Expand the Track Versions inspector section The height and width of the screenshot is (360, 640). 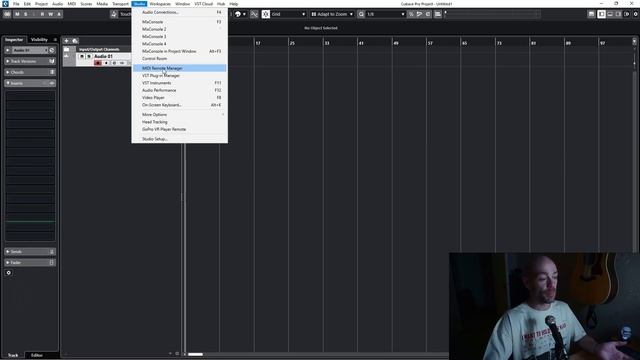tap(30, 61)
